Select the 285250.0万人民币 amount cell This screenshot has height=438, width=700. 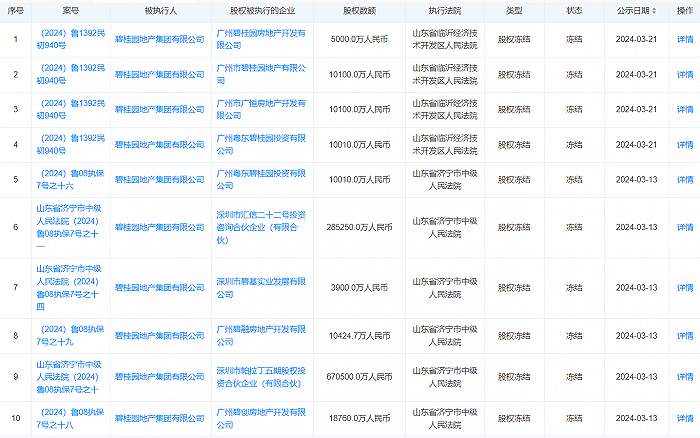pyautogui.click(x=359, y=227)
